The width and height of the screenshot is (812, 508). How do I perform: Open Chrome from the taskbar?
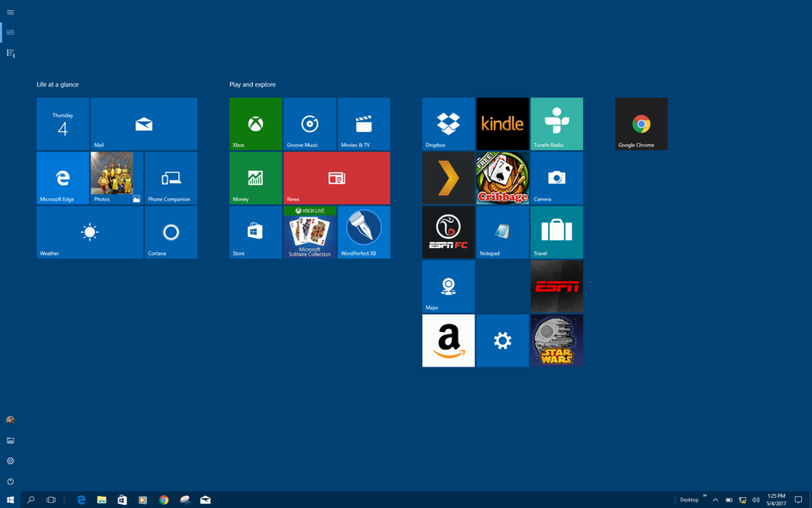[163, 500]
